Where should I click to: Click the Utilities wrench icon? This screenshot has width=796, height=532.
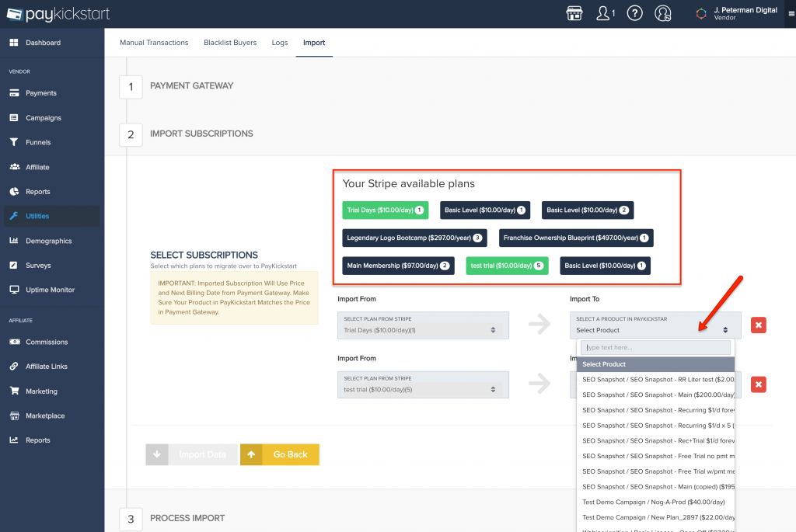click(14, 216)
